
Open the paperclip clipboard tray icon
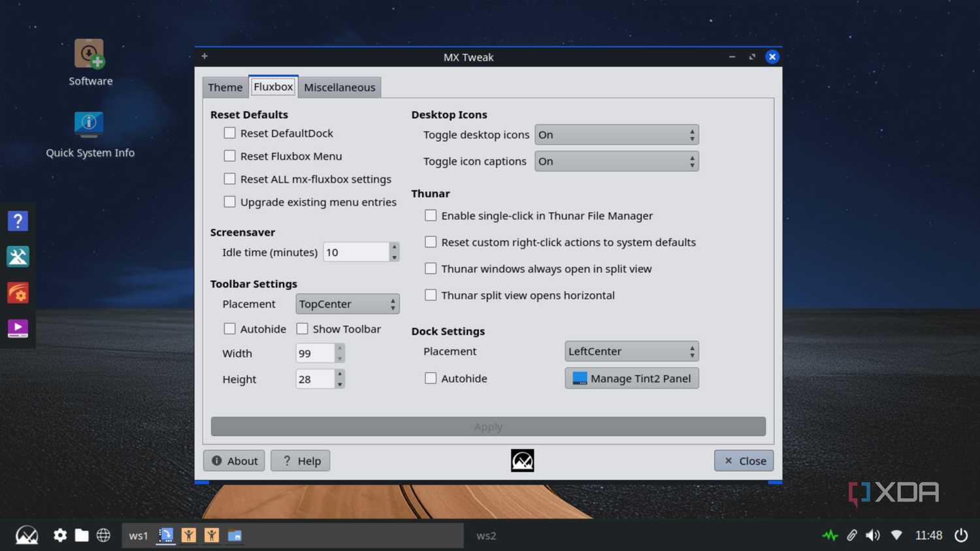point(852,535)
